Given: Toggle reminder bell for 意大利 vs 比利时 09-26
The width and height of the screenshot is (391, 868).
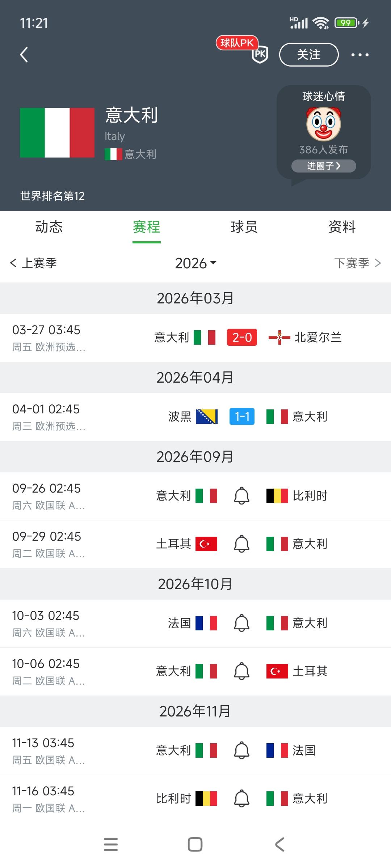Looking at the screenshot, I should pos(241,496).
